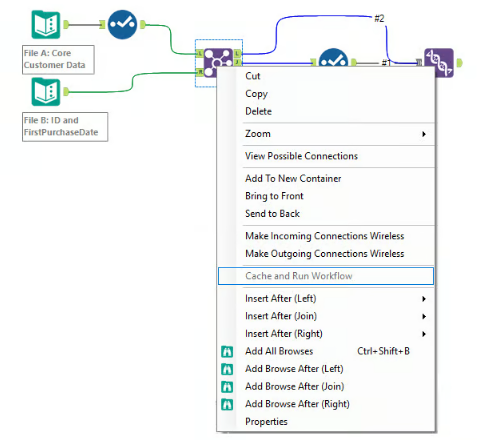Click the Select tool after File A

[x=122, y=25]
